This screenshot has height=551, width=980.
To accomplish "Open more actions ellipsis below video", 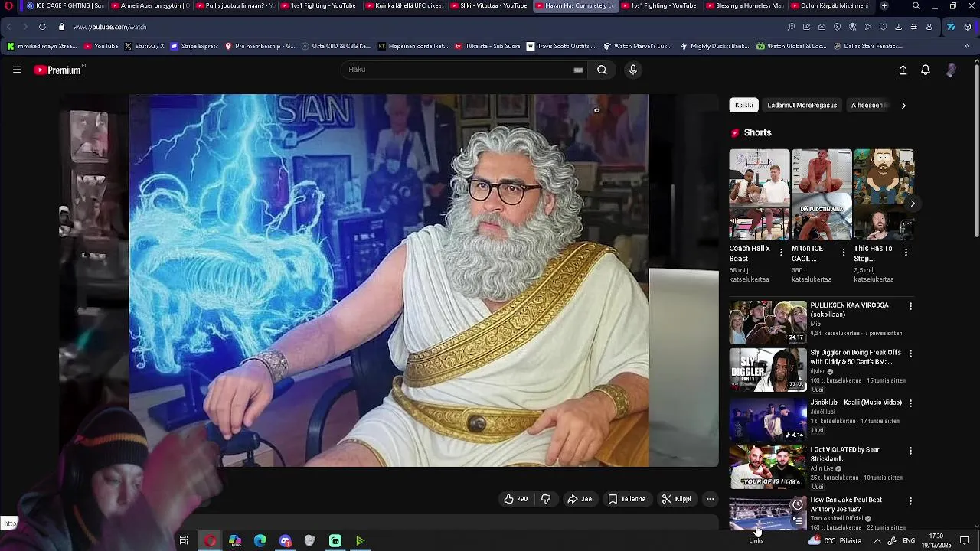I will tap(710, 499).
